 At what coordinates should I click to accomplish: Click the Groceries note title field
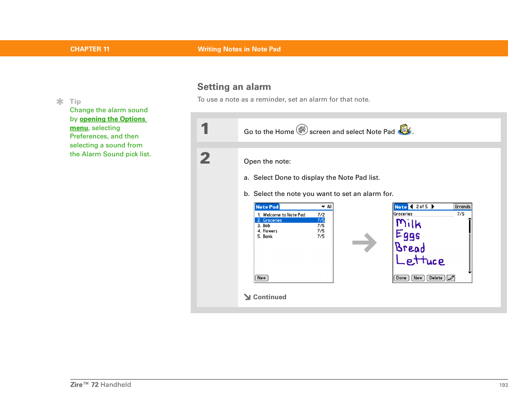coord(423,214)
